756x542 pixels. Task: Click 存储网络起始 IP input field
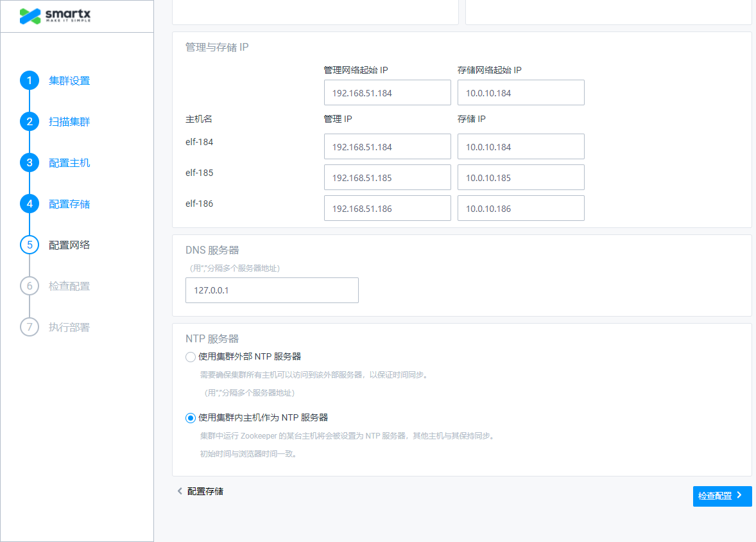[x=520, y=93]
